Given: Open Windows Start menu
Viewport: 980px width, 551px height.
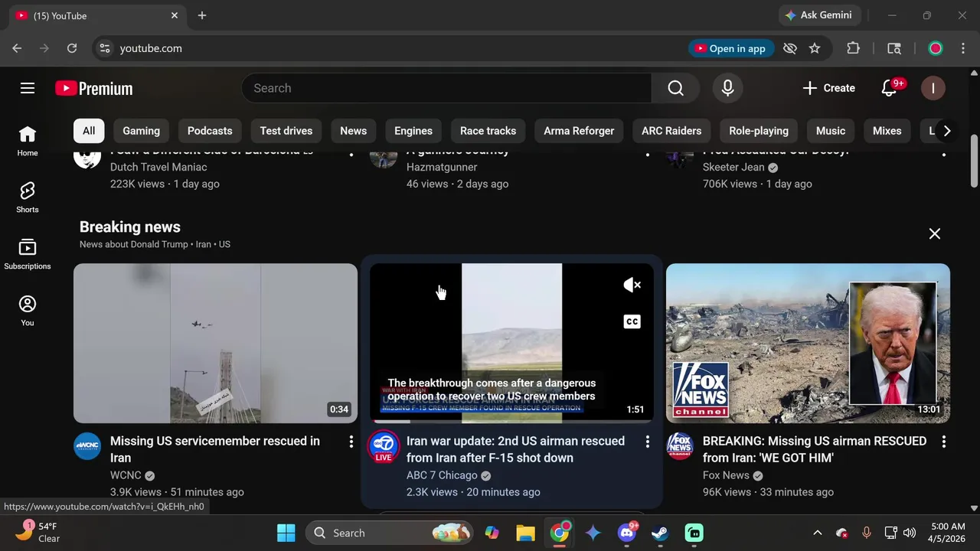Looking at the screenshot, I should pyautogui.click(x=286, y=533).
